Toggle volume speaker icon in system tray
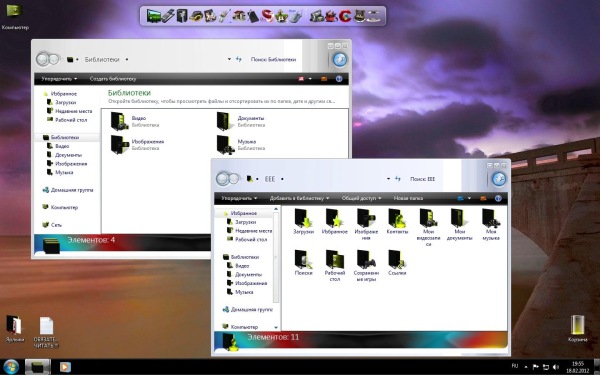This screenshot has width=600, height=375. click(x=556, y=367)
